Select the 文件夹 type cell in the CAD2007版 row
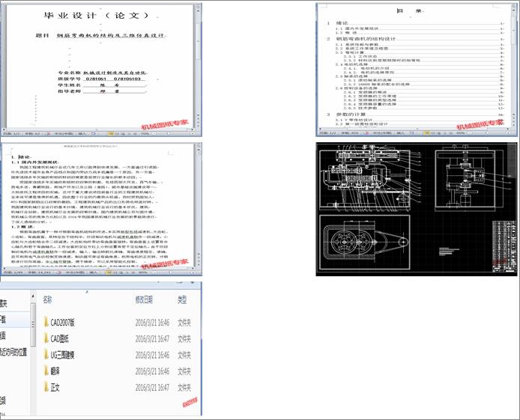The height and width of the screenshot is (420, 520). pos(184,322)
